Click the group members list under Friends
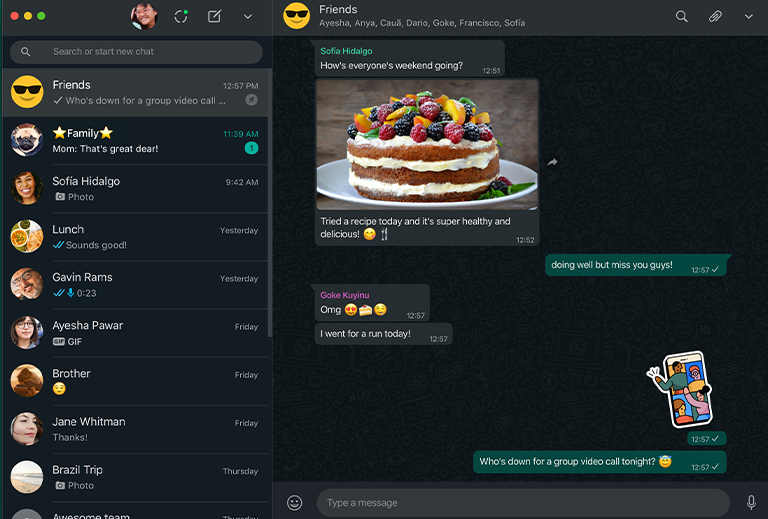The width and height of the screenshot is (768, 519). (x=422, y=23)
